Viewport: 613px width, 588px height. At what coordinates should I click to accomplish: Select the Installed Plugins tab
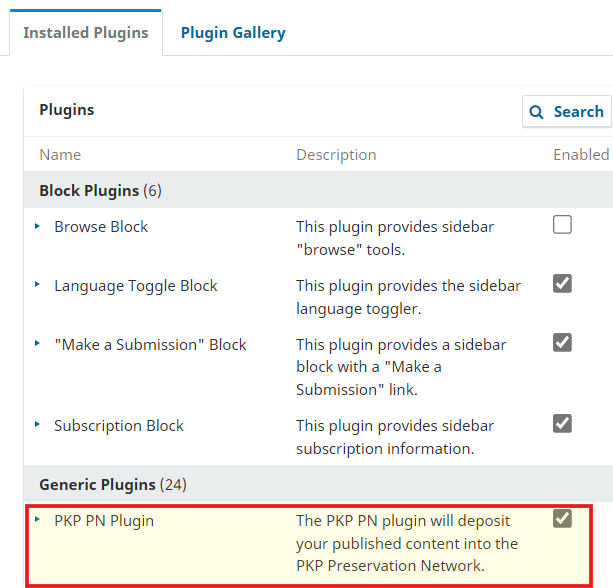coord(86,33)
